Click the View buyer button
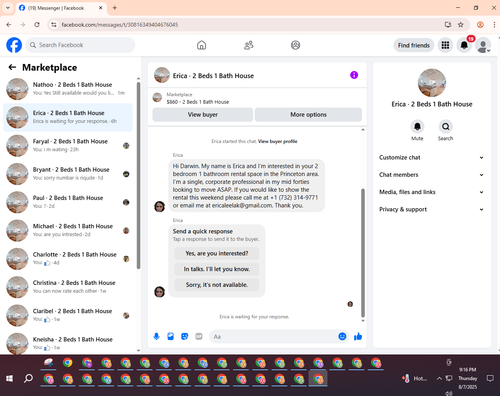The height and width of the screenshot is (396, 500). 203,115
